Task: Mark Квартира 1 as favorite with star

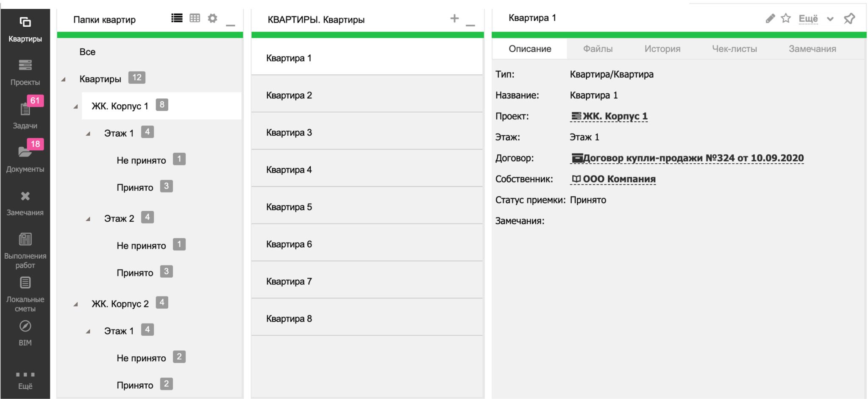Action: pyautogui.click(x=786, y=18)
